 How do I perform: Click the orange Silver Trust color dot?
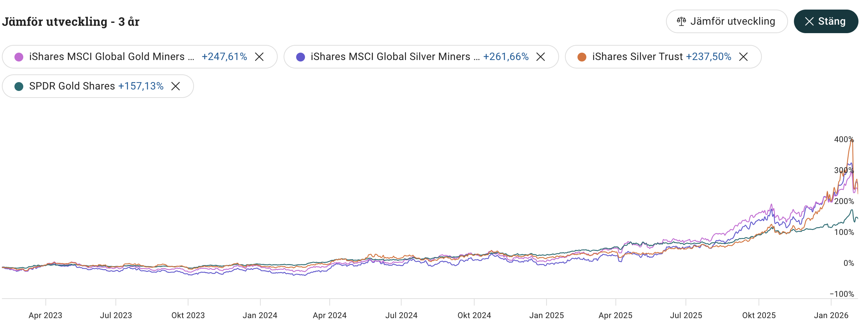pos(582,57)
